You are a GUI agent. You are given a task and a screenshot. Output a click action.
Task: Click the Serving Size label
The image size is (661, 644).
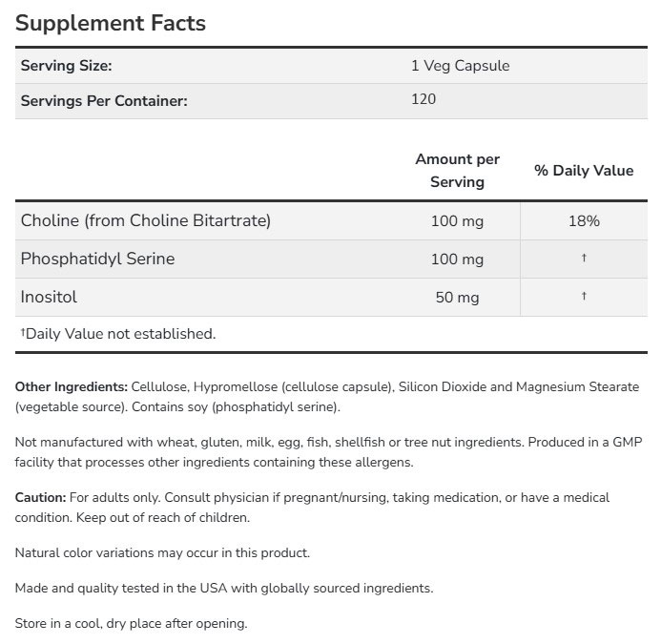[67, 66]
